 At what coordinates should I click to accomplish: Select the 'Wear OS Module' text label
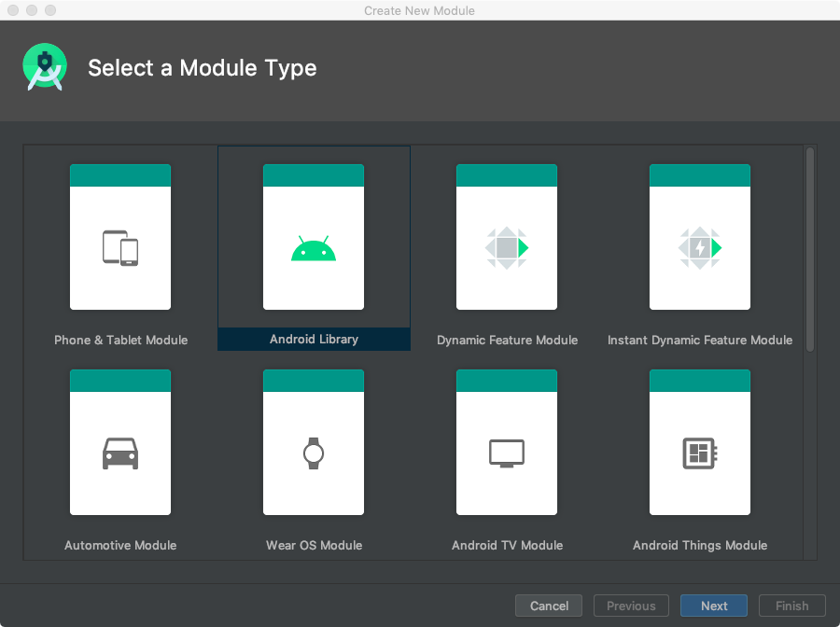[314, 546]
